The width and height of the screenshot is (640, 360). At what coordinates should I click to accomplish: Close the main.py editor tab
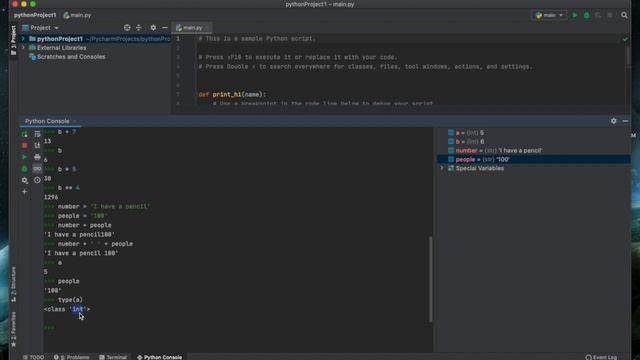click(x=207, y=28)
